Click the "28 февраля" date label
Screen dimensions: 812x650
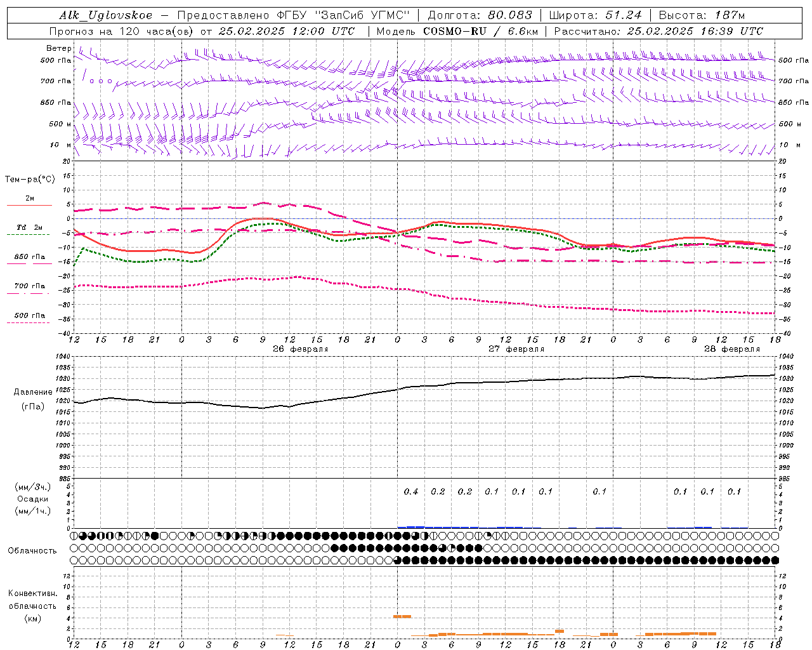[732, 349]
